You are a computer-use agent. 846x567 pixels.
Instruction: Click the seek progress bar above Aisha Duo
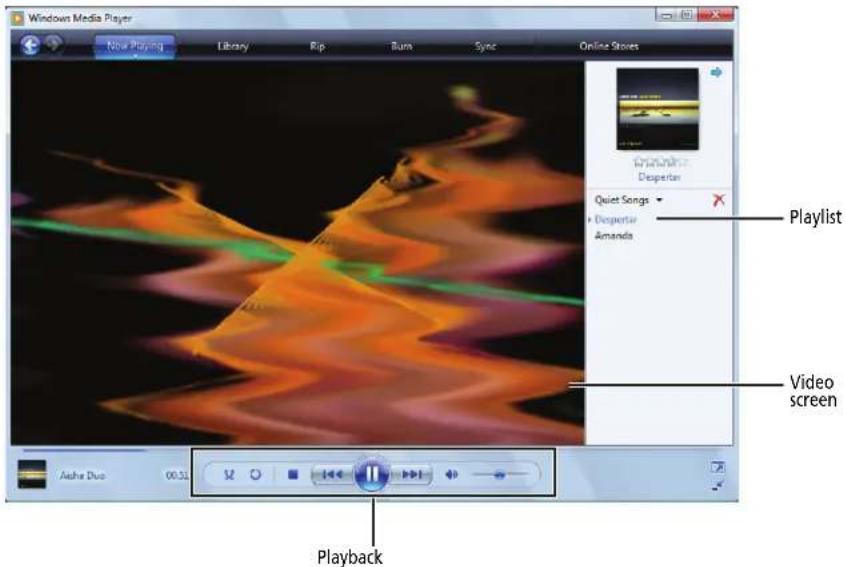pyautogui.click(x=84, y=450)
